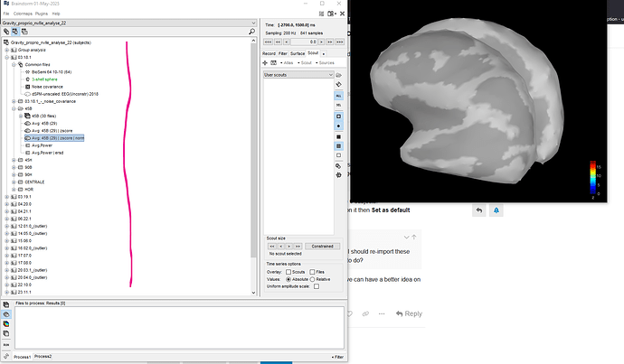
Task: Switch to the Process2 tab
Action: (43, 357)
